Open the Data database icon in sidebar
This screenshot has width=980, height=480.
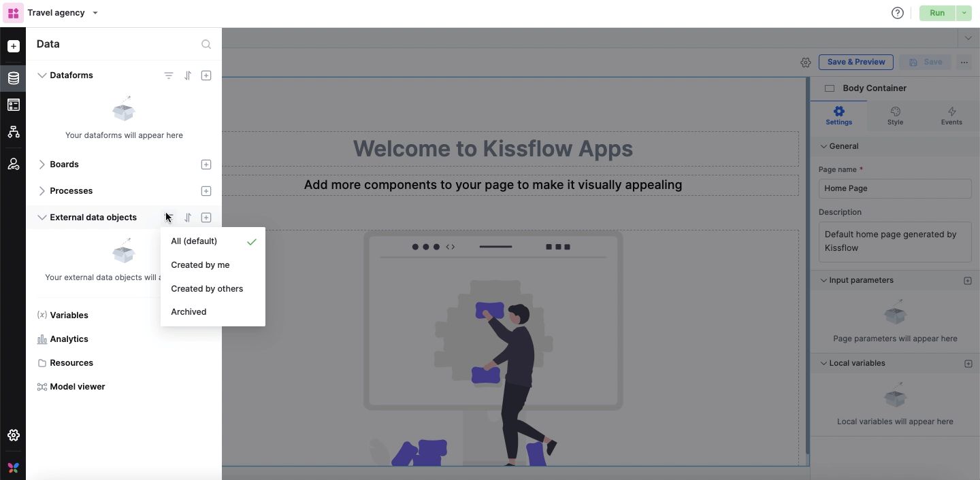(x=13, y=78)
